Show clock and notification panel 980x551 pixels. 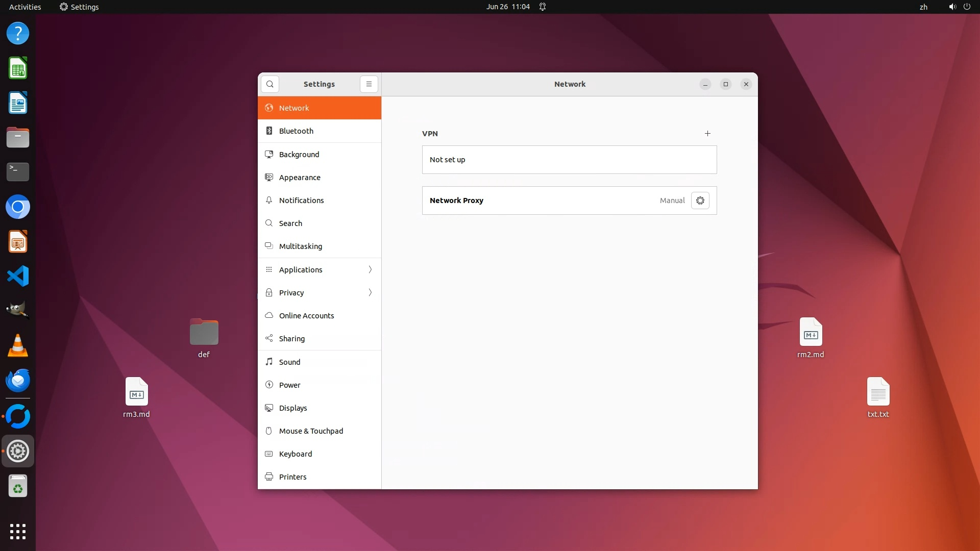tap(507, 7)
